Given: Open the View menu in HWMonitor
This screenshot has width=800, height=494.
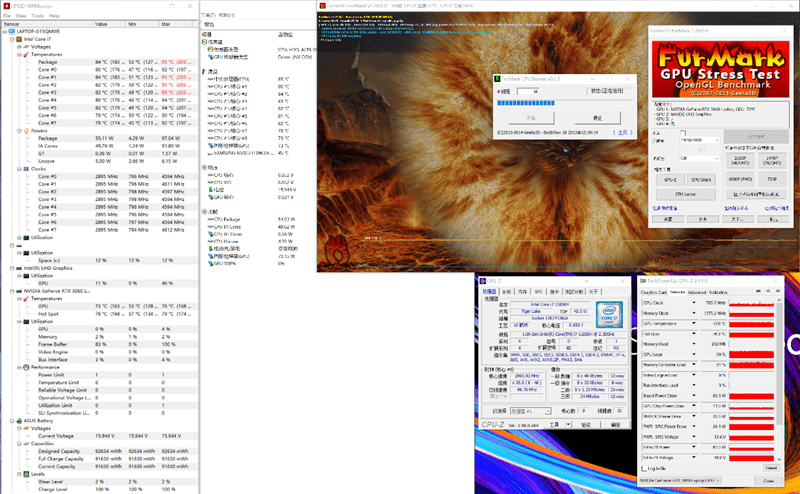Looking at the screenshot, I should click(x=21, y=16).
